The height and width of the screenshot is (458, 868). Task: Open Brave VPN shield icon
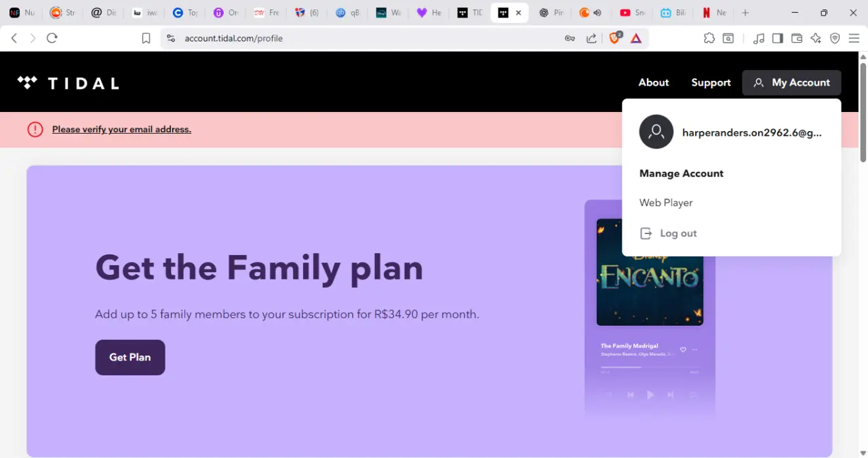tap(835, 39)
